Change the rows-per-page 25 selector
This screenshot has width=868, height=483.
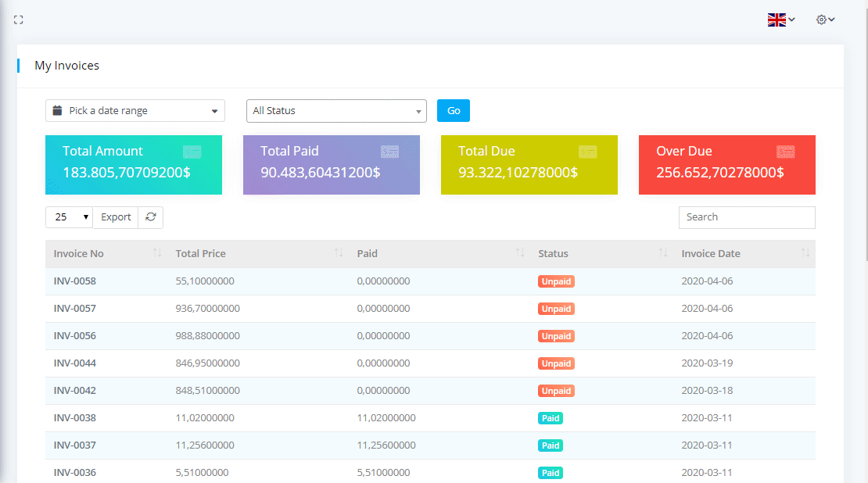tap(69, 217)
